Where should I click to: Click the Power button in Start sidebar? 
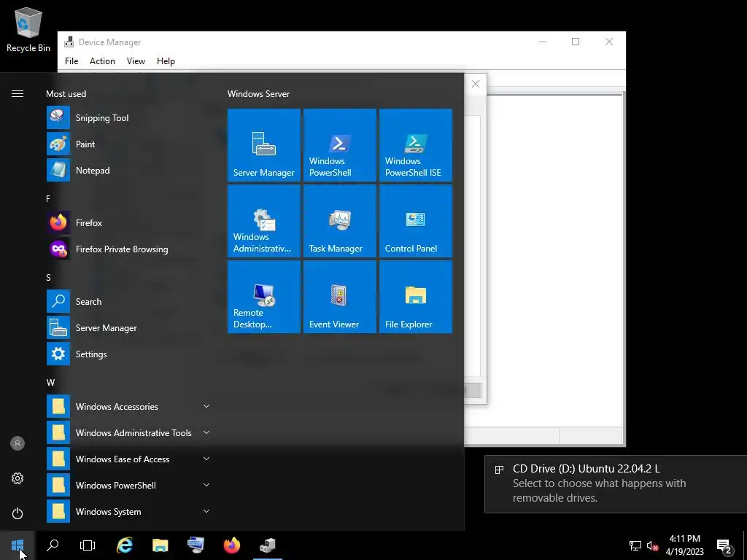[18, 513]
